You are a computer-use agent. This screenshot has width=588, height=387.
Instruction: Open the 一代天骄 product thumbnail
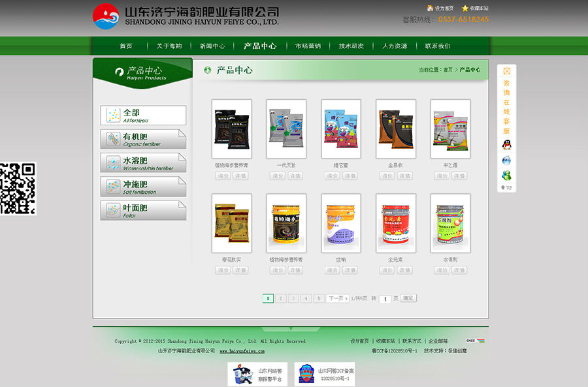tap(286, 129)
